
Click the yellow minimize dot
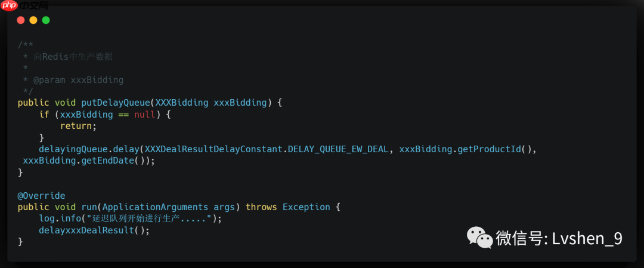coord(33,20)
